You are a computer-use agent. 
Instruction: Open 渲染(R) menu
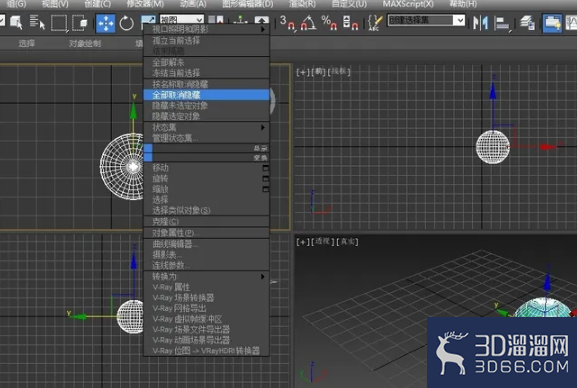click(x=302, y=4)
